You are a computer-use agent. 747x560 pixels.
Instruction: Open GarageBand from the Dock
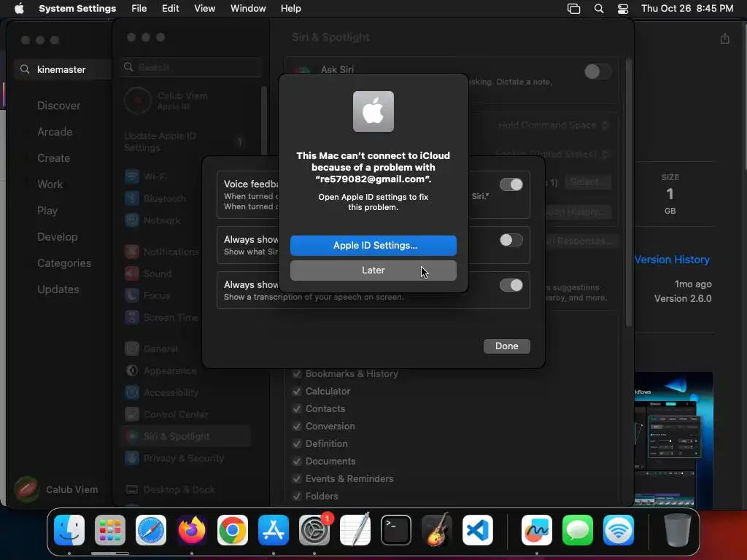(437, 530)
